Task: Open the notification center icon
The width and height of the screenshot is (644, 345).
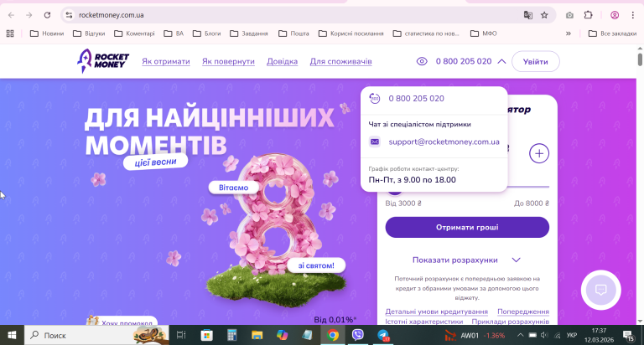Action: click(x=628, y=336)
